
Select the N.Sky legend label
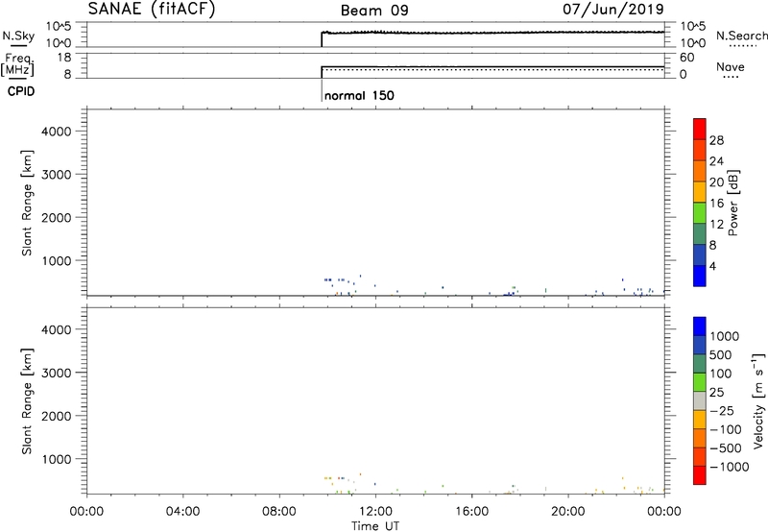point(18,36)
